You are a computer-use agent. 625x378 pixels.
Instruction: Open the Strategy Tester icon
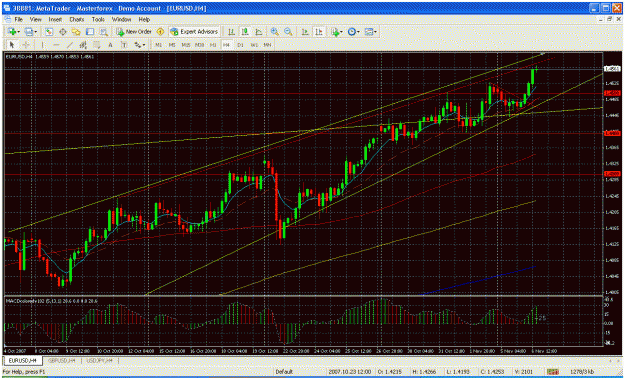coord(104,32)
